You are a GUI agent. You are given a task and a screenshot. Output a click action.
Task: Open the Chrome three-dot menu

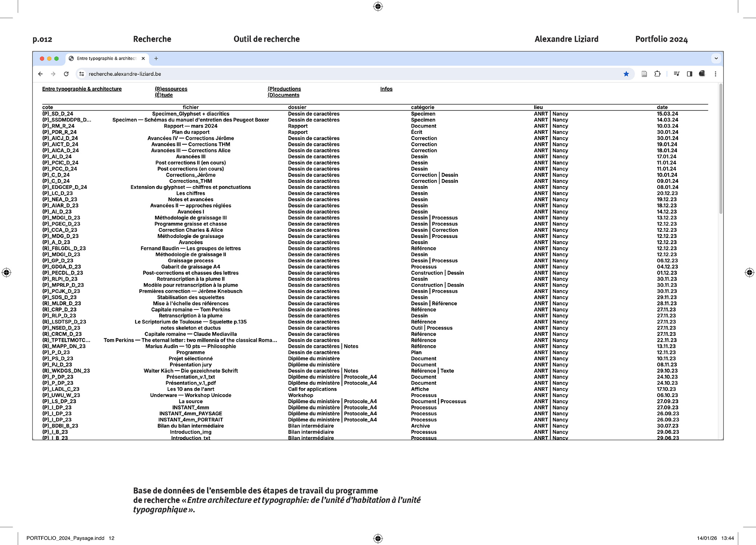(715, 74)
